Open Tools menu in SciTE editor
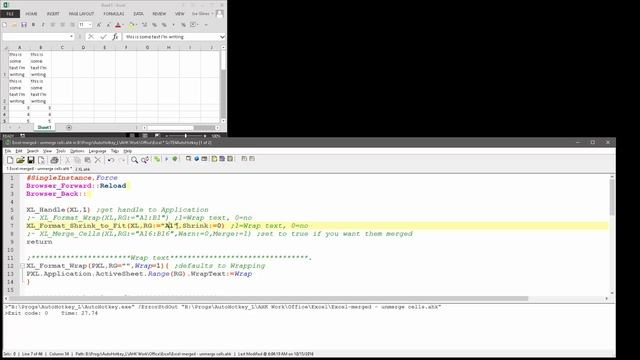 click(x=61, y=151)
